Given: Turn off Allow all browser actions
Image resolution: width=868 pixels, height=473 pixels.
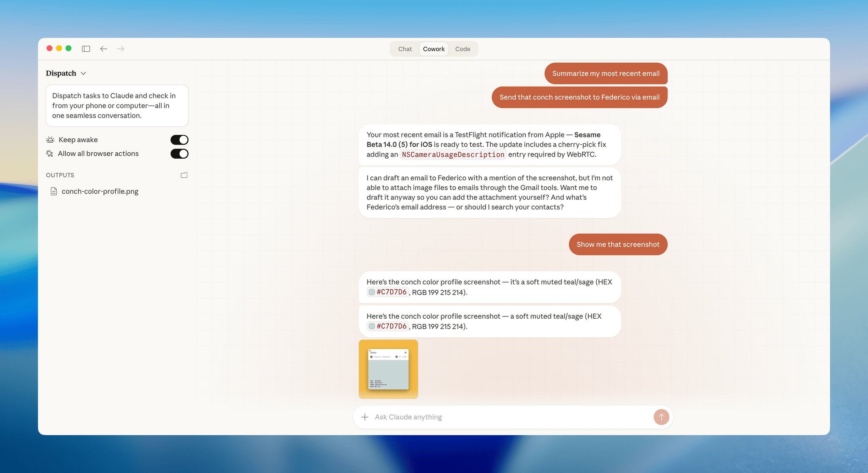Looking at the screenshot, I should [x=179, y=153].
